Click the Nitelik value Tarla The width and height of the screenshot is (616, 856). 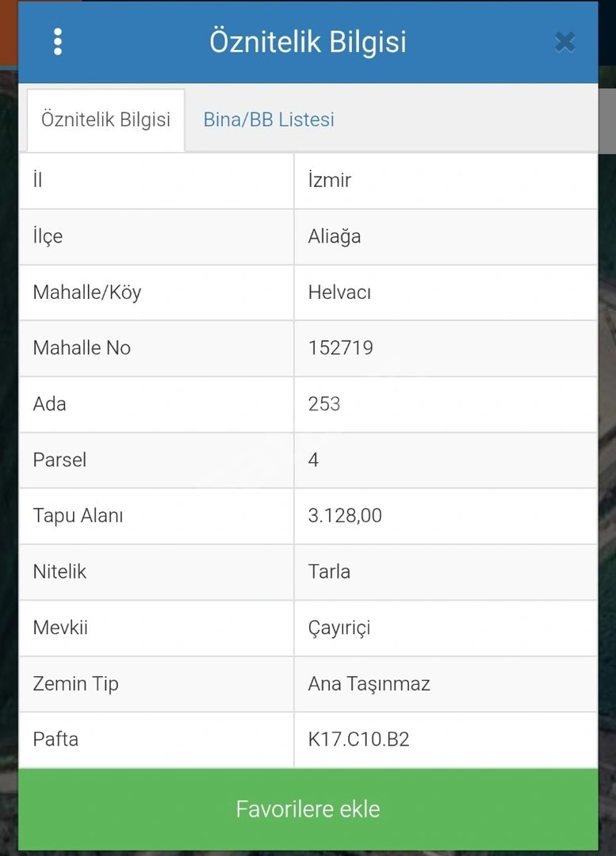point(329,571)
